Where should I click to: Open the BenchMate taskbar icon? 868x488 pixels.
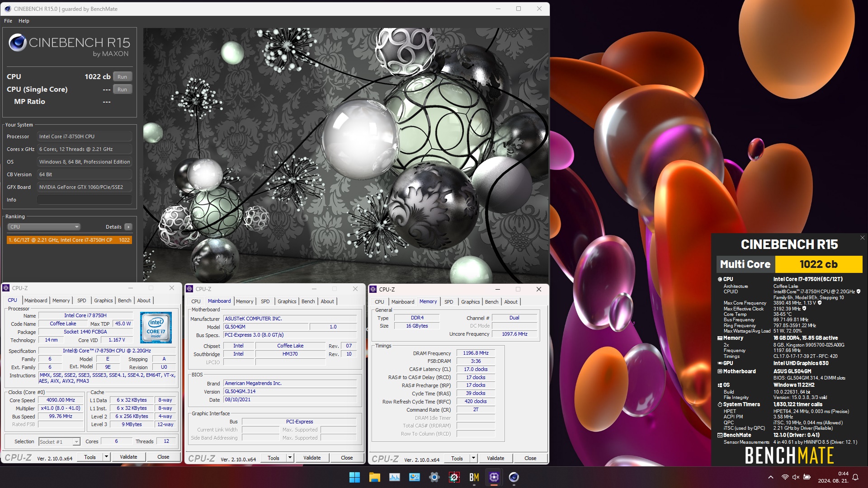pos(474,477)
